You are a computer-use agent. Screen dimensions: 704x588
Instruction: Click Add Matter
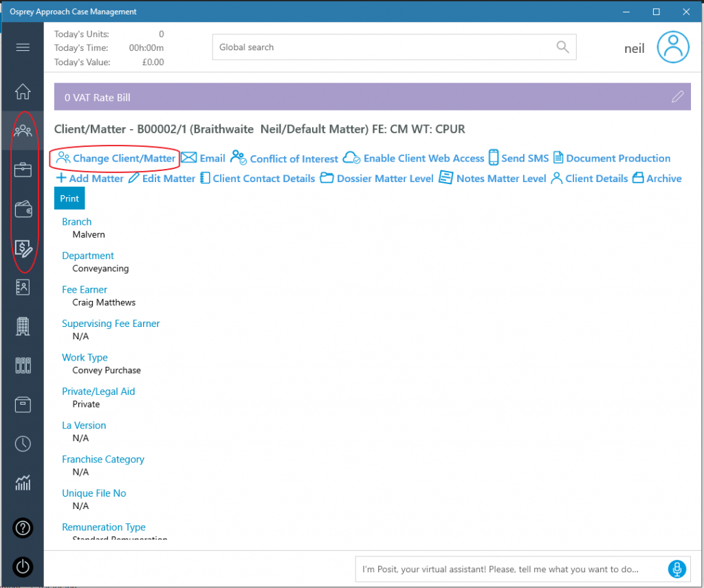(89, 179)
